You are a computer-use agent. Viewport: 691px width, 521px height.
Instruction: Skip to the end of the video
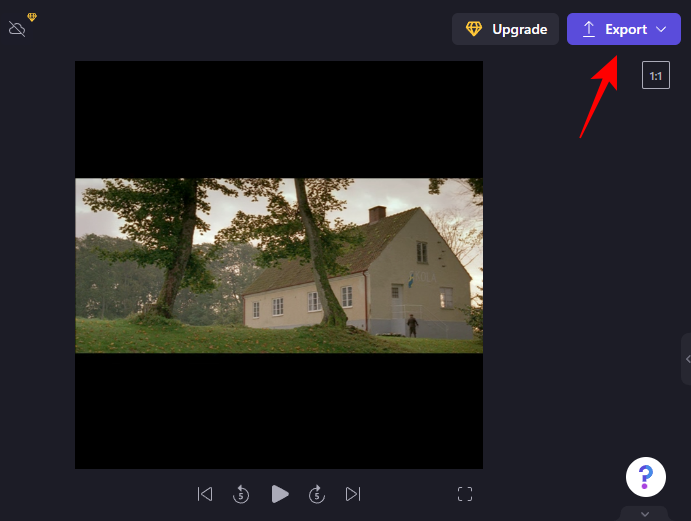click(353, 494)
